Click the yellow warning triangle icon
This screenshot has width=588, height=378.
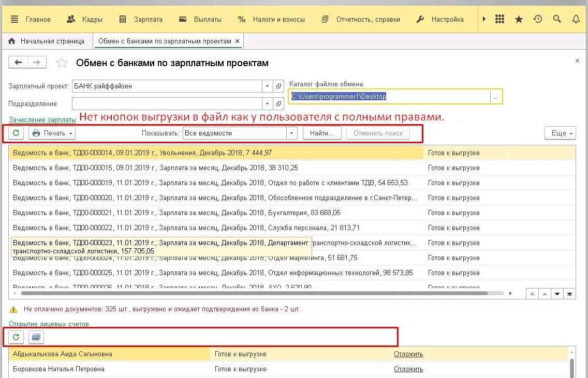(13, 309)
